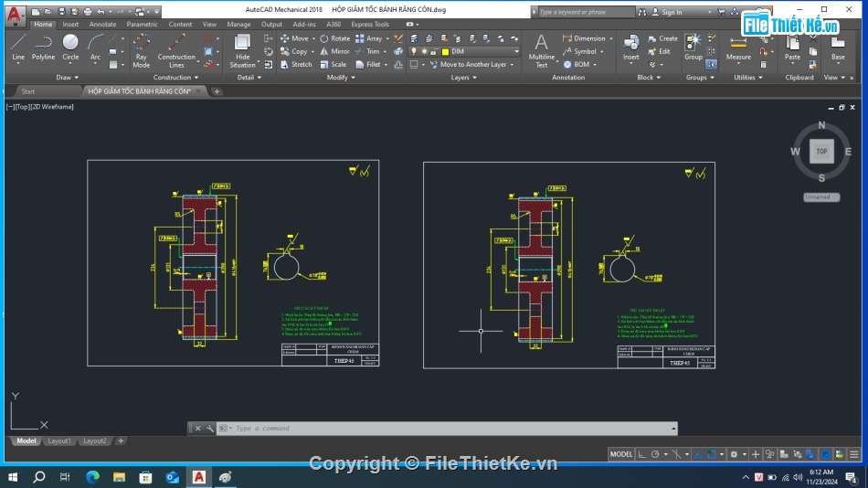
Task: Click the Group tool
Action: (x=693, y=48)
